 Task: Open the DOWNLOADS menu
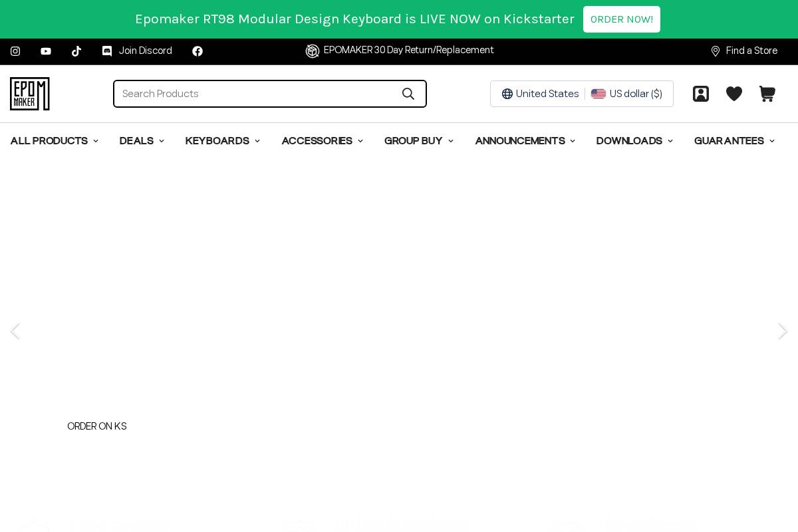[x=629, y=141]
